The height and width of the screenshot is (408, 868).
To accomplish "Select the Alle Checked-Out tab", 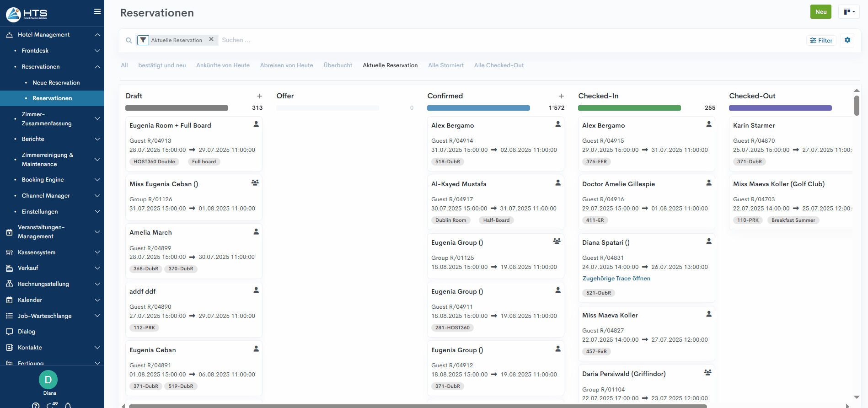I will tap(498, 65).
